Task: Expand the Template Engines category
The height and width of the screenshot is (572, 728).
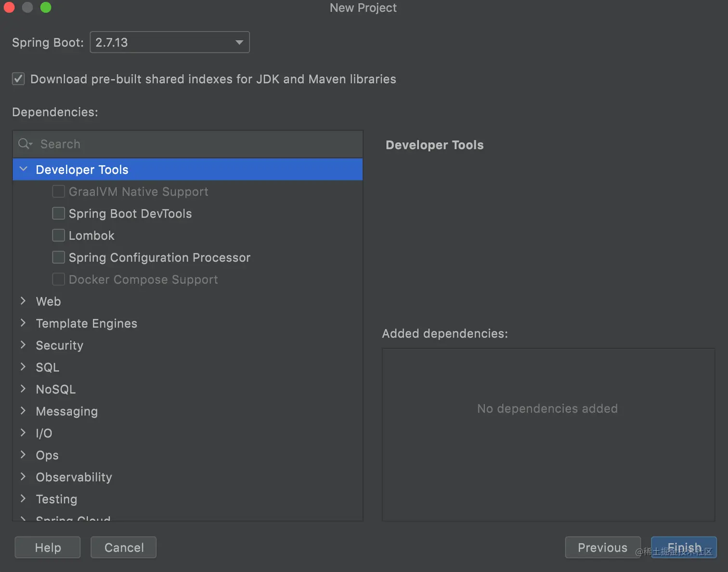Action: [23, 323]
